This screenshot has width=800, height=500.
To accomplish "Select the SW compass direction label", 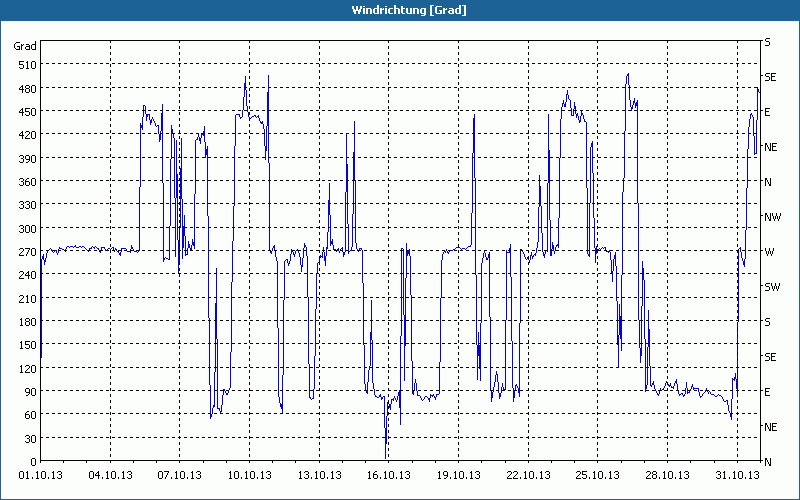I will click(772, 287).
